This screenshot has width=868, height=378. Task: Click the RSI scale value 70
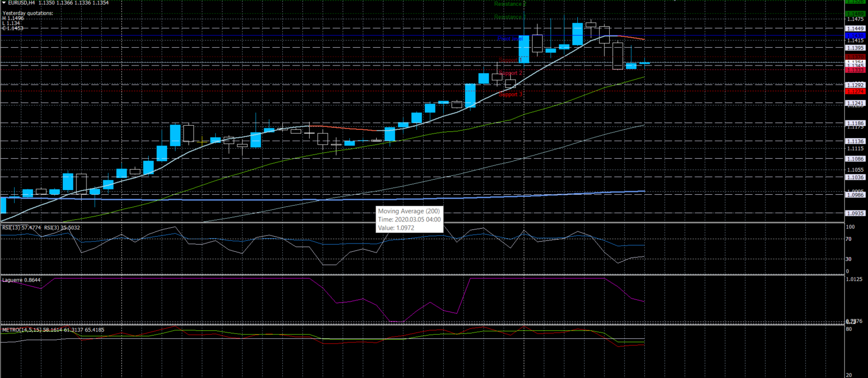(x=849, y=239)
